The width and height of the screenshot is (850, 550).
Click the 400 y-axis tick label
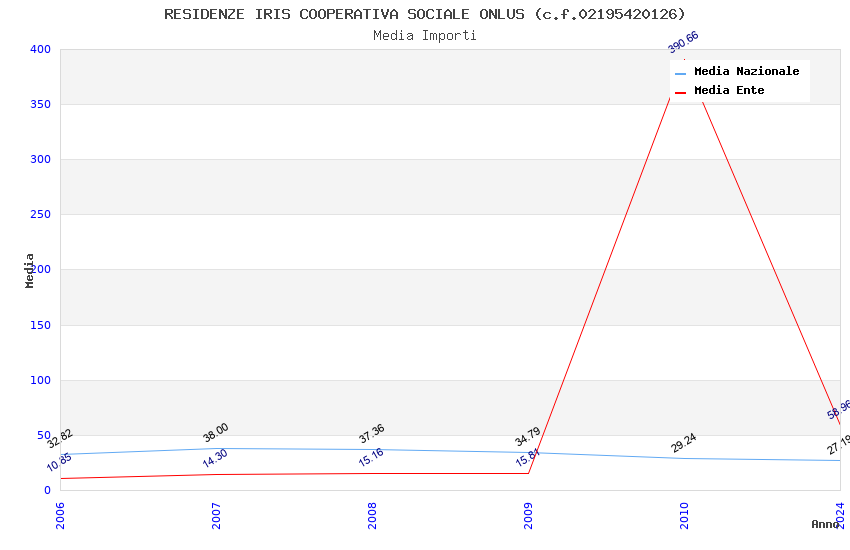pyautogui.click(x=40, y=49)
